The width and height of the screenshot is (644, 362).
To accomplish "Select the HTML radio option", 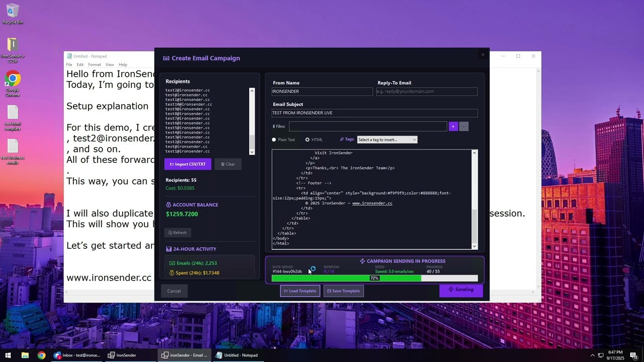I will (314, 140).
